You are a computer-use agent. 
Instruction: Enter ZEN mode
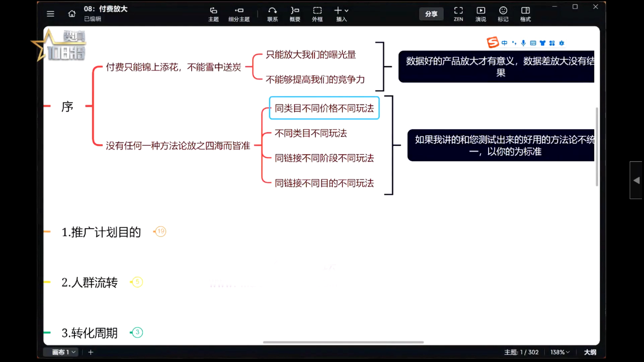458,14
